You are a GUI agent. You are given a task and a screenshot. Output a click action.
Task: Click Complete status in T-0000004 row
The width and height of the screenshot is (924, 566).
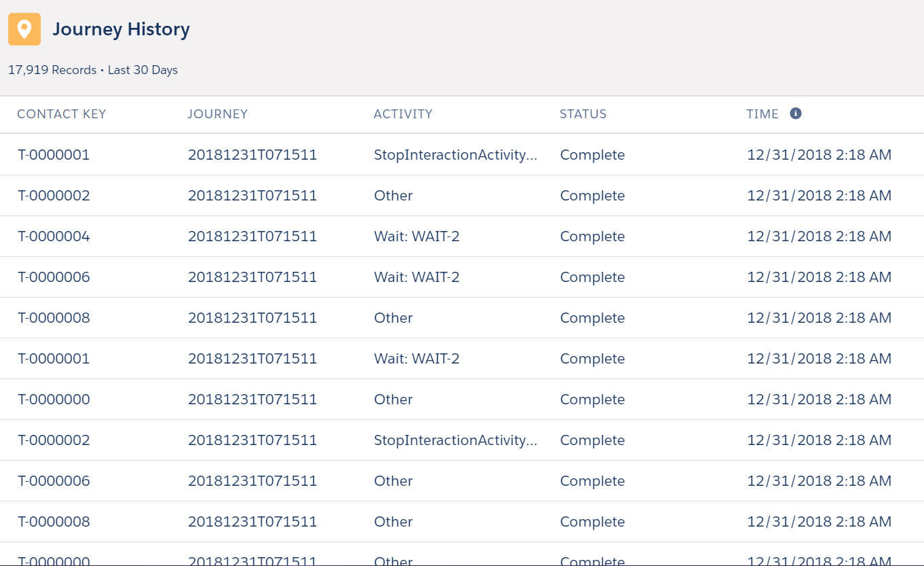point(592,236)
